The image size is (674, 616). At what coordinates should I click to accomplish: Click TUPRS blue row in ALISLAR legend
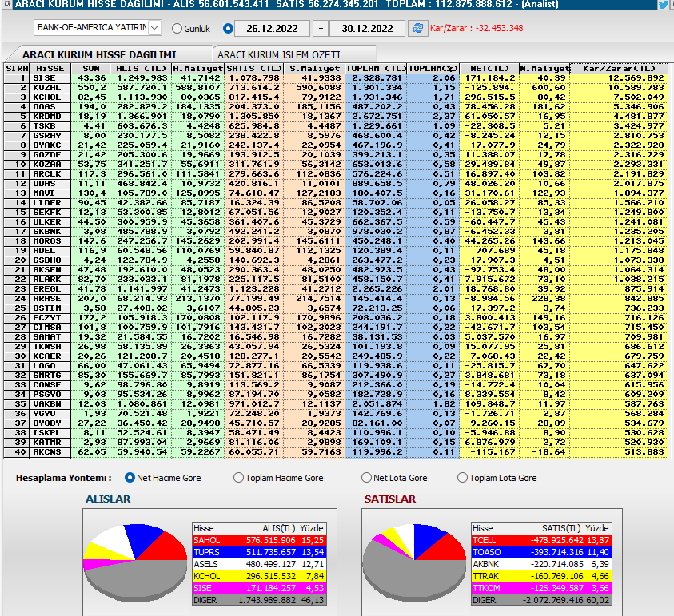(x=259, y=552)
